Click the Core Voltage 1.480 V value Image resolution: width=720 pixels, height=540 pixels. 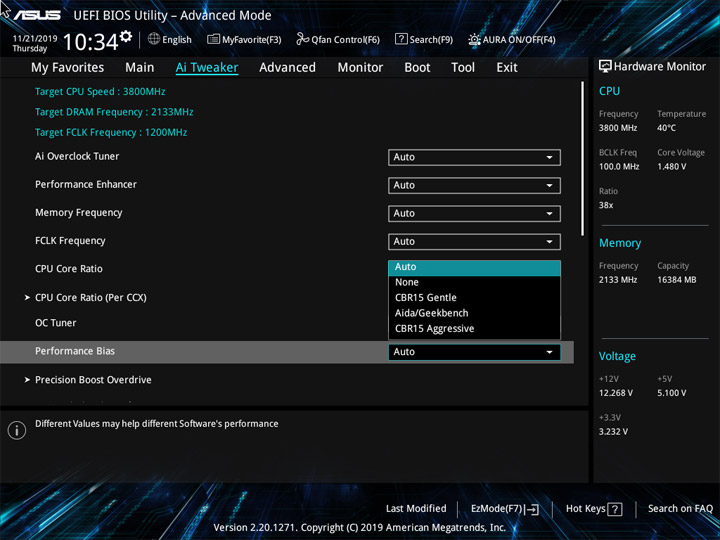(671, 167)
